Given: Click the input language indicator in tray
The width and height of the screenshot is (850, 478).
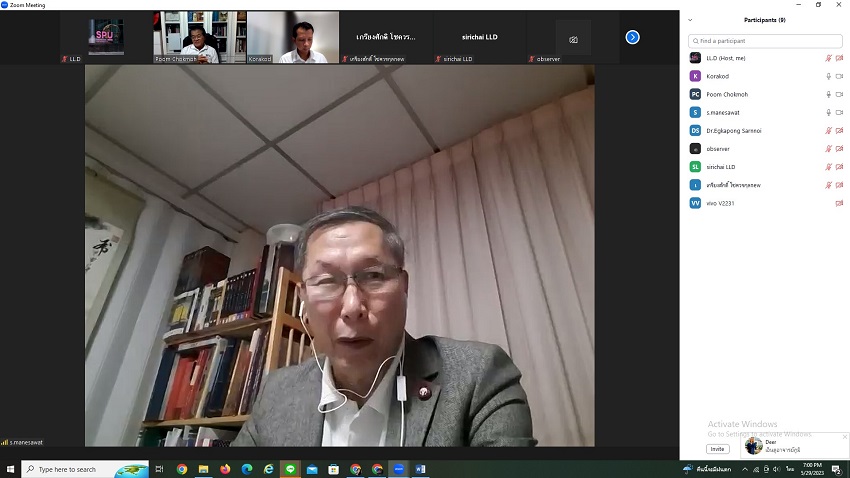Looking at the screenshot, I should pyautogui.click(x=790, y=469).
